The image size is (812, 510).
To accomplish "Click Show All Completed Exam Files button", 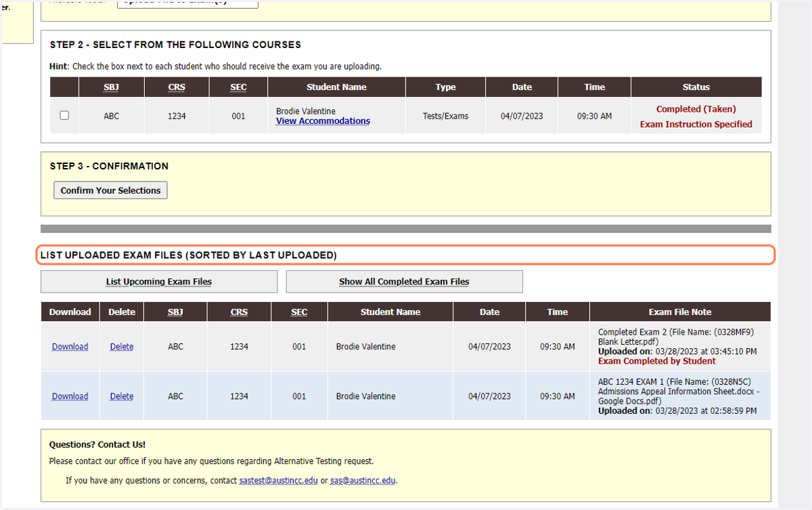I will (x=404, y=282).
